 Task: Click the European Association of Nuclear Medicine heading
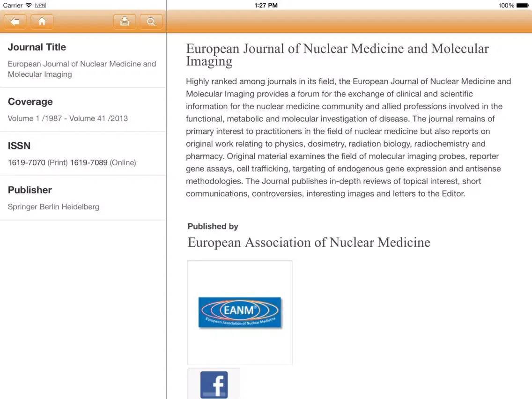309,242
